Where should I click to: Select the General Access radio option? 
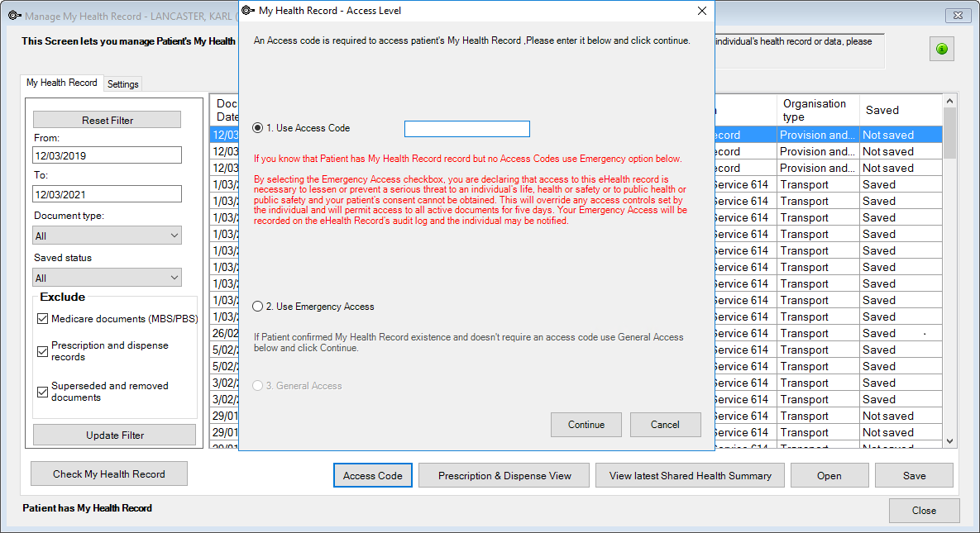[257, 386]
